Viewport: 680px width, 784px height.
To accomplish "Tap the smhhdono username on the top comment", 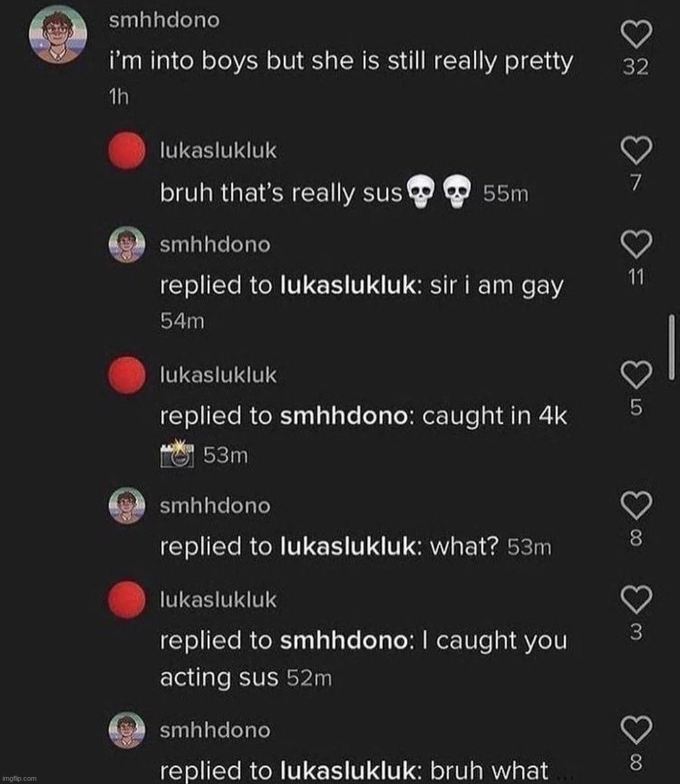I will pos(164,20).
